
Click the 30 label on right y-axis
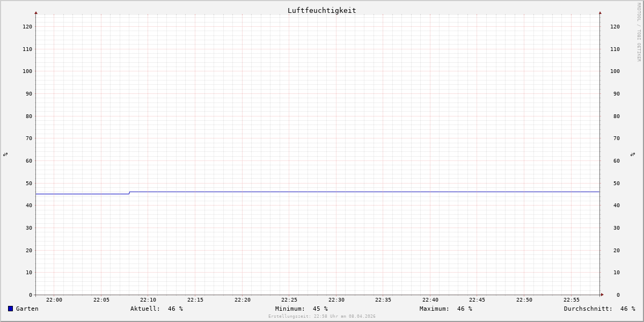tap(617, 228)
